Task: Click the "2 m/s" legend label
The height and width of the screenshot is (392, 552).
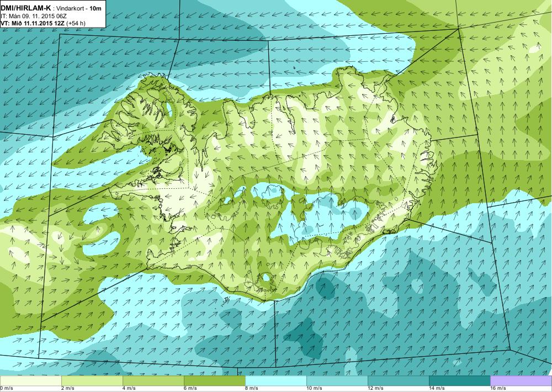Action: click(67, 389)
